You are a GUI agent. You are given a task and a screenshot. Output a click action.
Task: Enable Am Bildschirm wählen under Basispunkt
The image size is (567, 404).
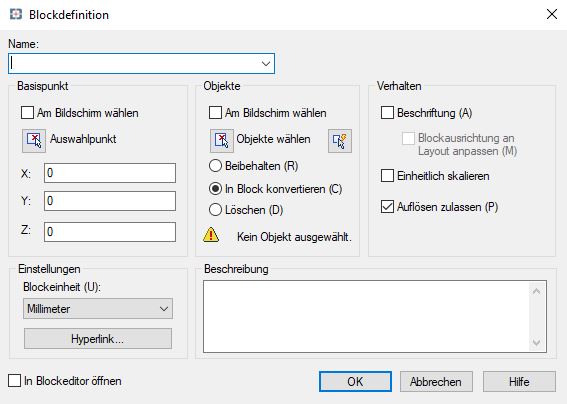click(27, 112)
